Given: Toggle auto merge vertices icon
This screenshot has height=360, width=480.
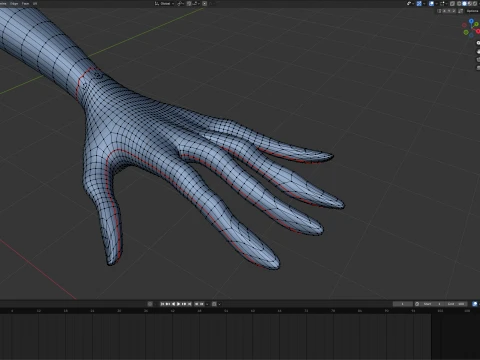Looking at the screenshot, I should [x=460, y=11].
